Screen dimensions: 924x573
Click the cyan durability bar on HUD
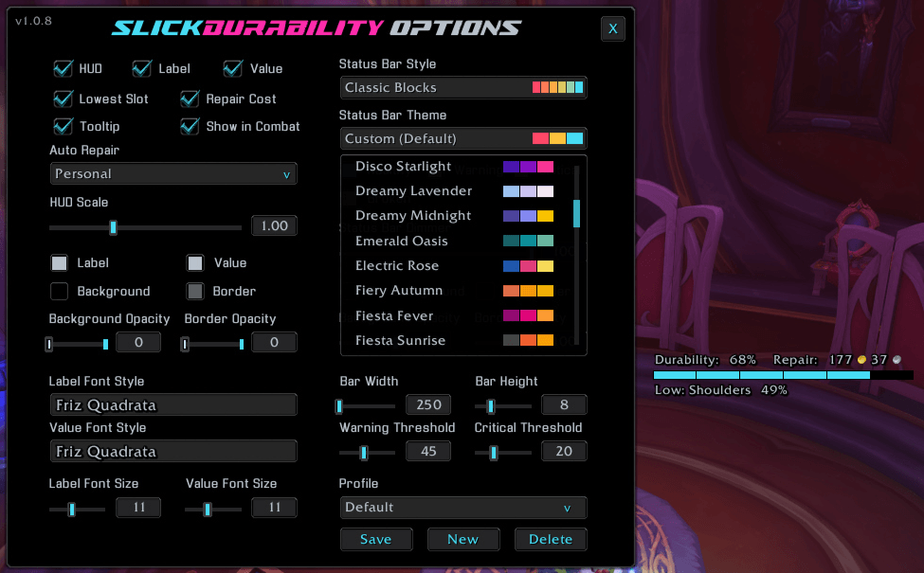click(762, 375)
